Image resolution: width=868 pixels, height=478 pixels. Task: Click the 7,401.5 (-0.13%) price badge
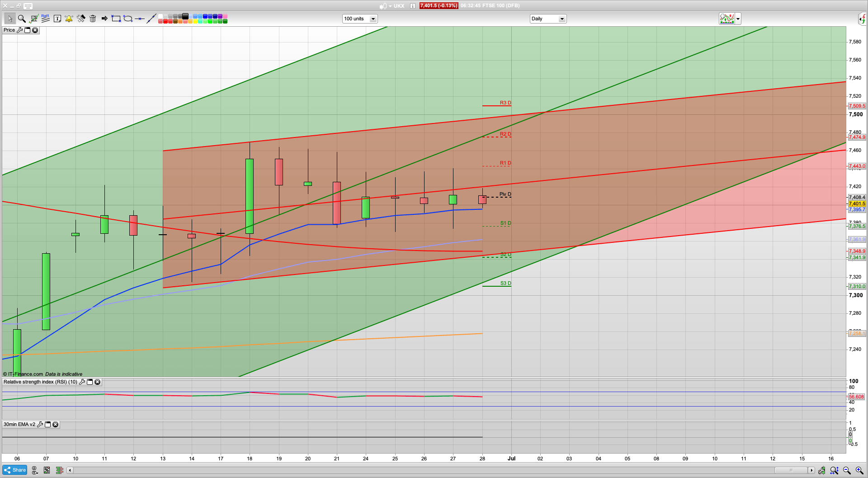click(x=439, y=6)
